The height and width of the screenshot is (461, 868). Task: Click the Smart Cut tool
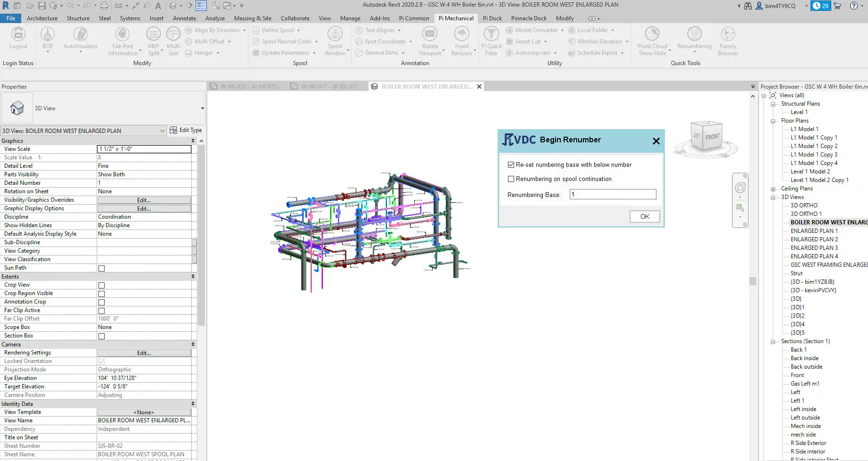(x=527, y=41)
